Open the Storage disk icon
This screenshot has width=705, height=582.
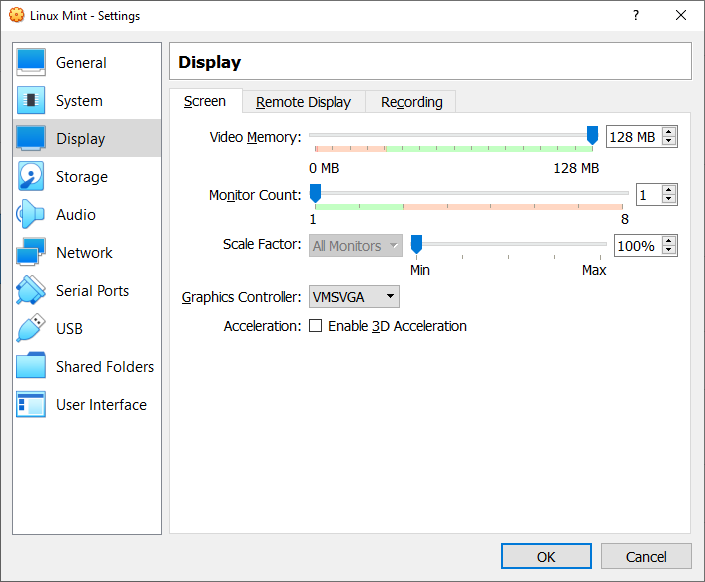[31, 176]
